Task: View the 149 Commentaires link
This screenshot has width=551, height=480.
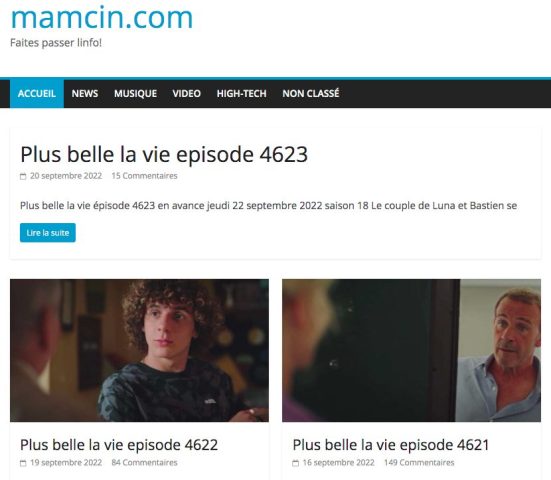Action: coord(419,462)
